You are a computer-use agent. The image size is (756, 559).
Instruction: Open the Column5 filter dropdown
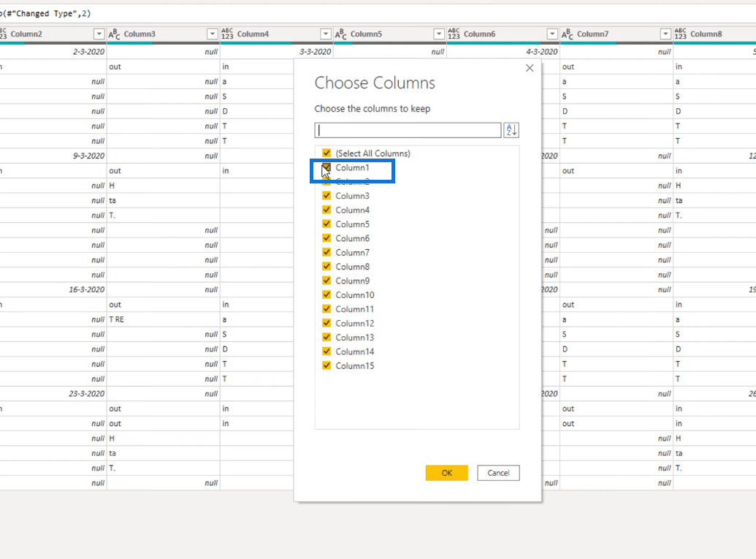point(439,34)
